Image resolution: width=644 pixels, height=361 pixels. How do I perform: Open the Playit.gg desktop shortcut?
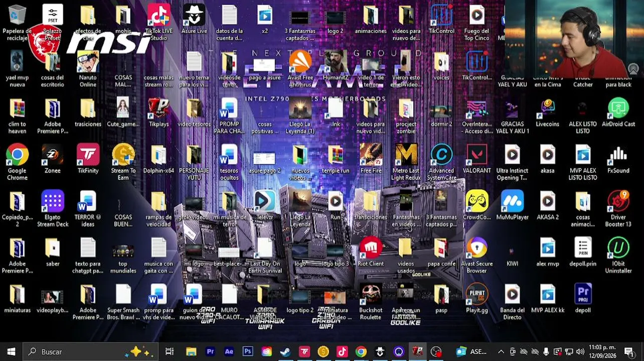pyautogui.click(x=477, y=299)
